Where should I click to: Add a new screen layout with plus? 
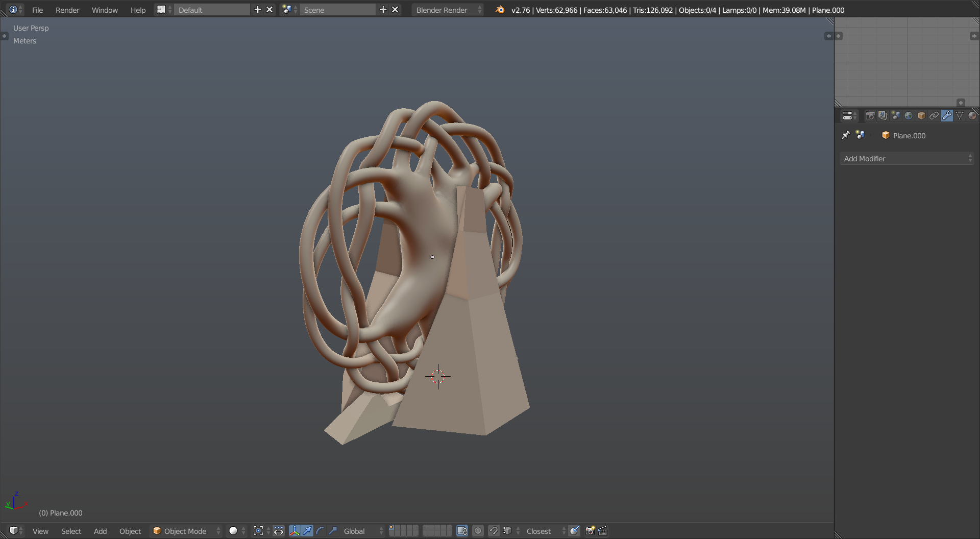257,10
